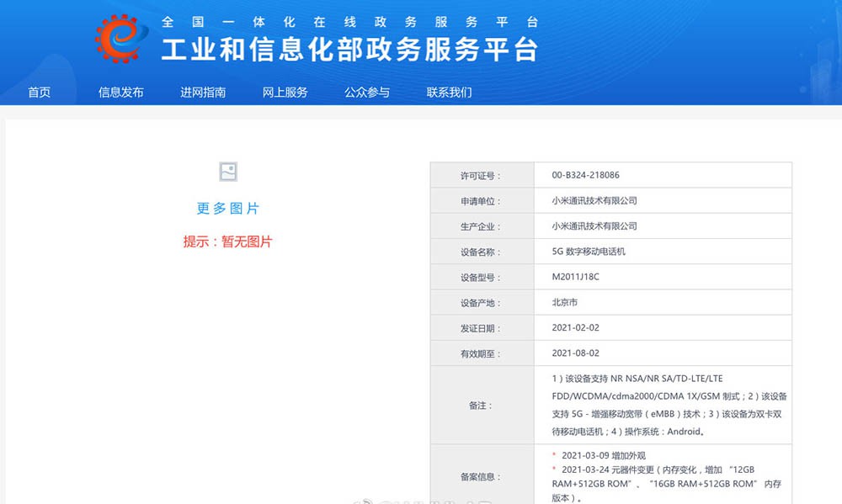Click the 有效期至 label cell
Viewport: 842px width, 504px height.
click(x=482, y=353)
